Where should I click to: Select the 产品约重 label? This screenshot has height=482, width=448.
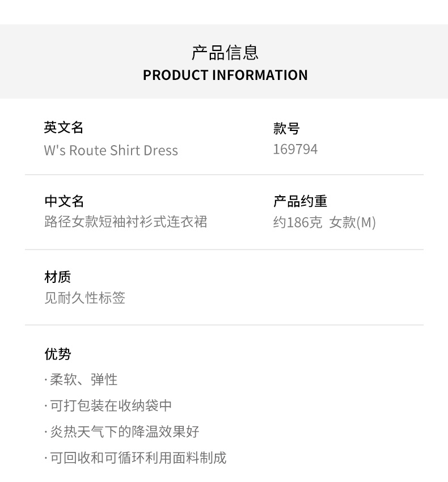point(301,201)
